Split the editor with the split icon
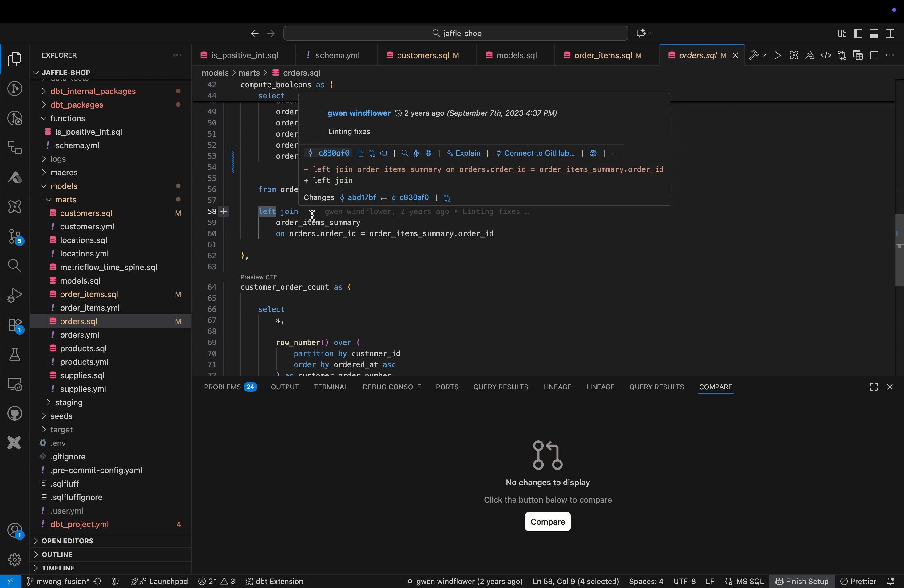Viewport: 904px width, 588px height. pos(874,55)
